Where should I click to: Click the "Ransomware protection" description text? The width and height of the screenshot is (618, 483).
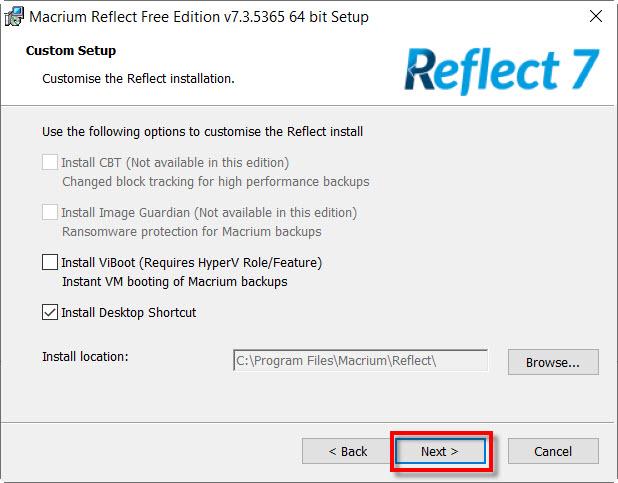click(191, 232)
